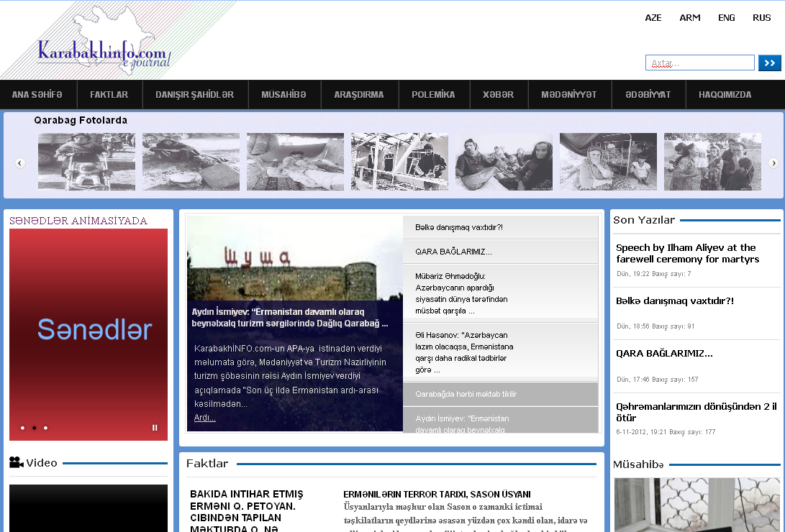Screen dimensions: 785x532
Task: Click the Axtar search input field
Action: (x=699, y=63)
